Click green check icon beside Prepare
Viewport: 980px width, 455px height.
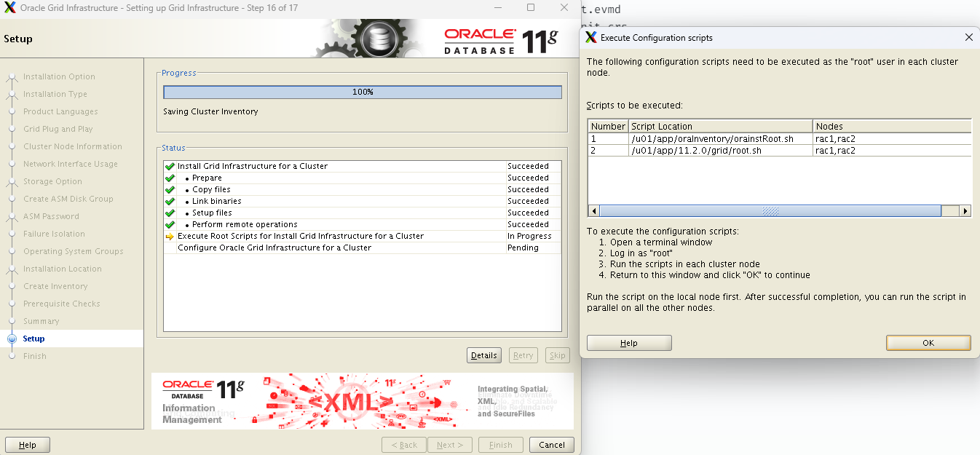(170, 178)
